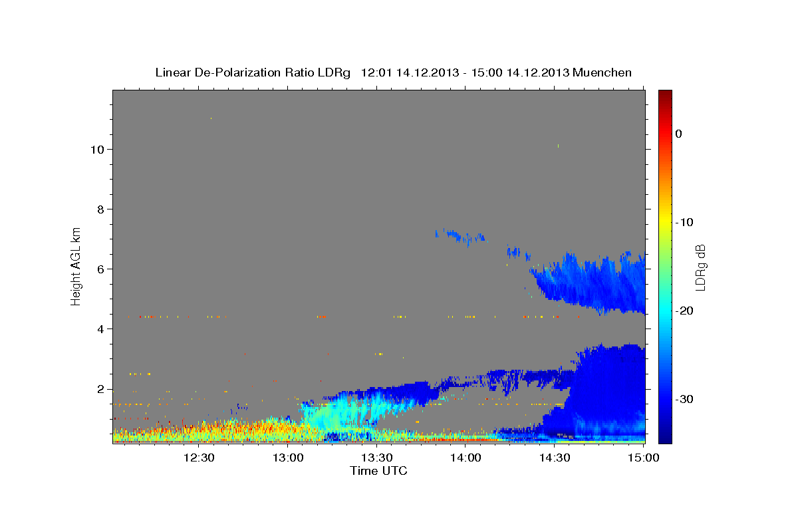798x532 pixels.
Task: Click the colorbar value -20
Action: 684,311
